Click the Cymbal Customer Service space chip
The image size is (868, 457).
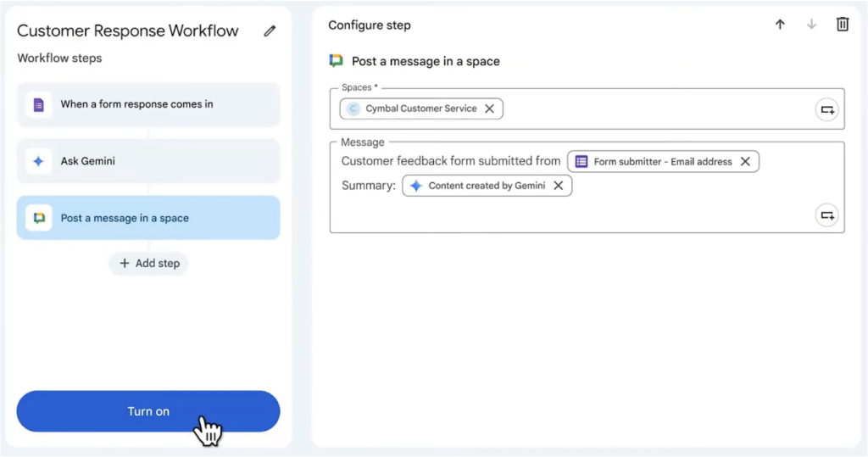(x=415, y=109)
